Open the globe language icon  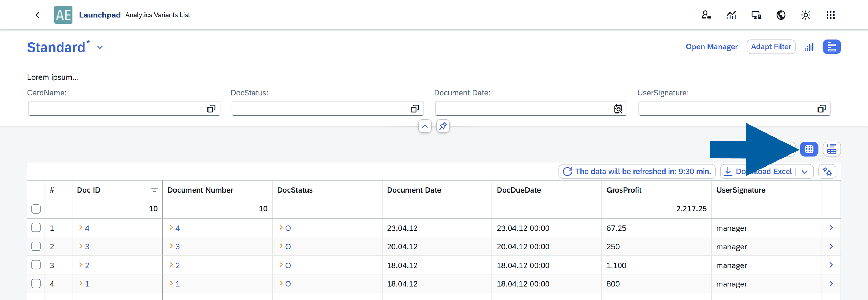[781, 15]
